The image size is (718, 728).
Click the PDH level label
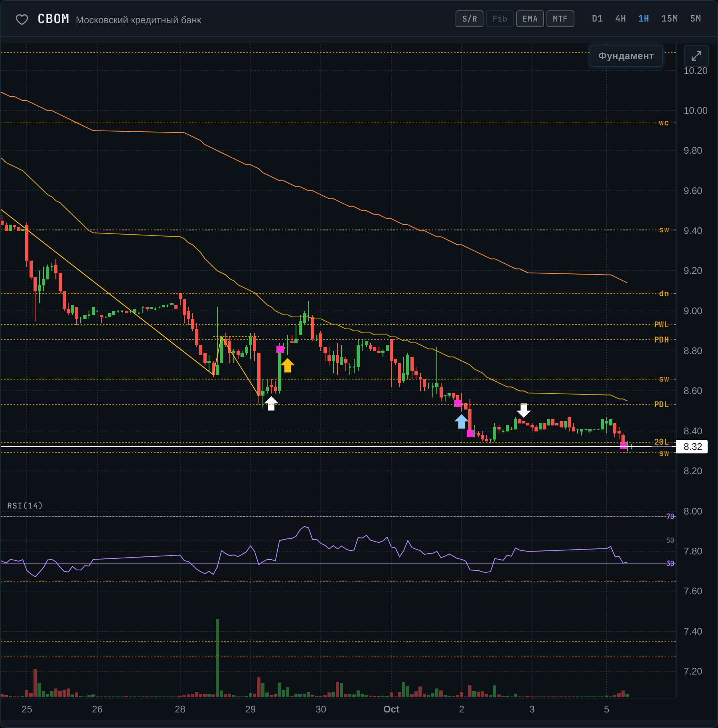661,340
